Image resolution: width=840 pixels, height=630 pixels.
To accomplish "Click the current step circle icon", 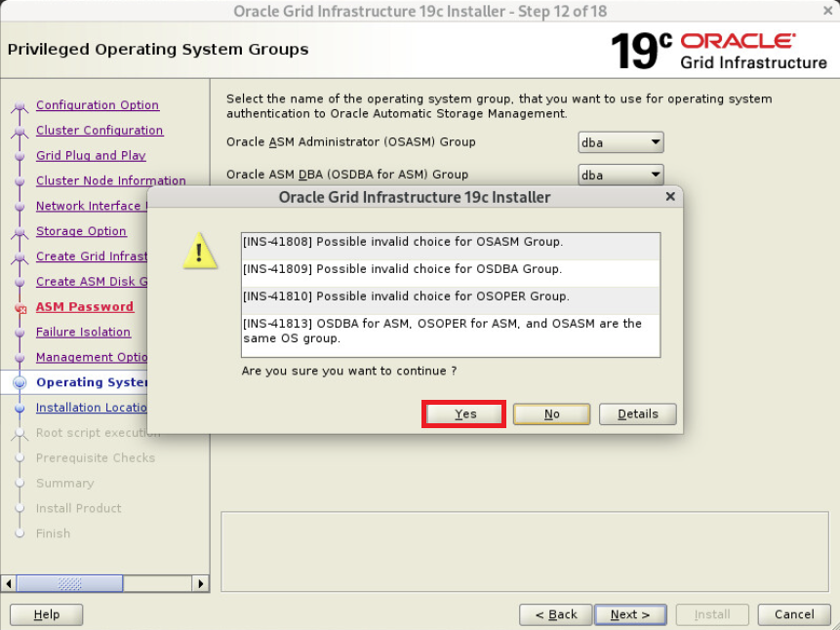I will tap(20, 382).
